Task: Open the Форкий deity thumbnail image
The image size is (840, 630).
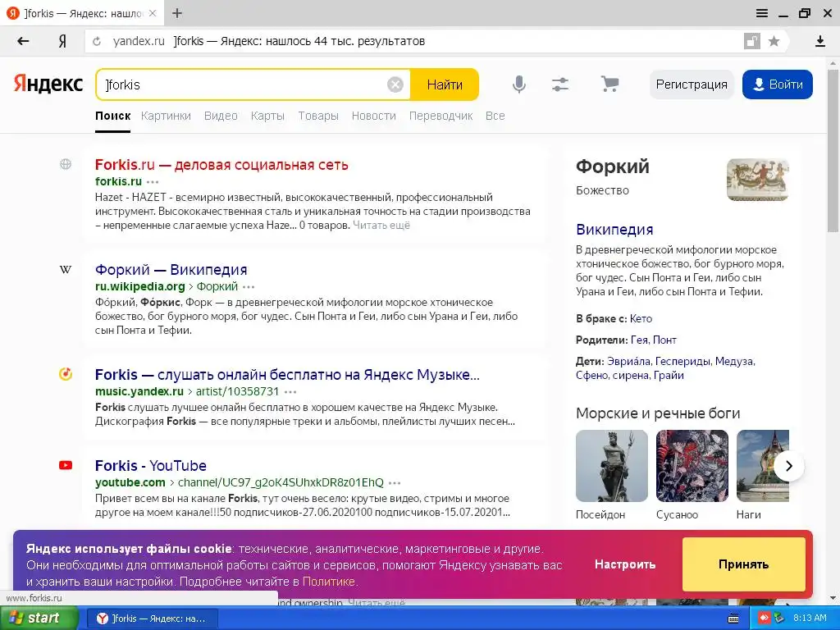Action: [757, 180]
